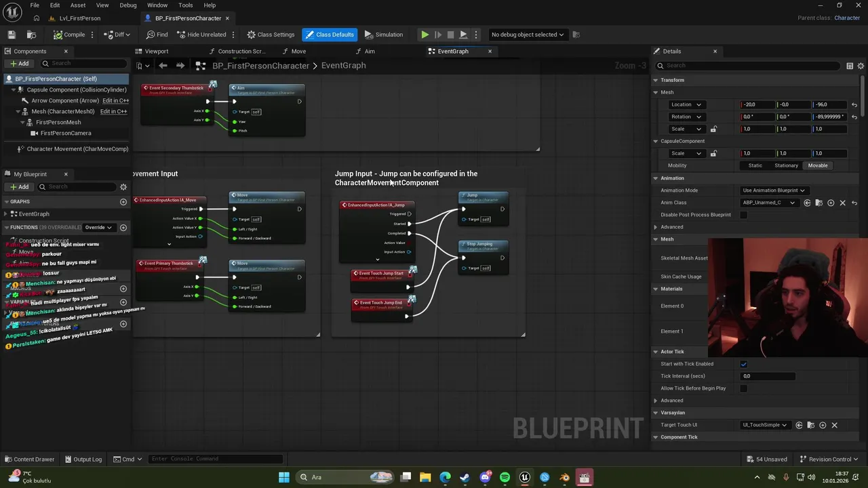Browse to asset in Content Browser
This screenshot has height=488, width=868.
pos(31,35)
